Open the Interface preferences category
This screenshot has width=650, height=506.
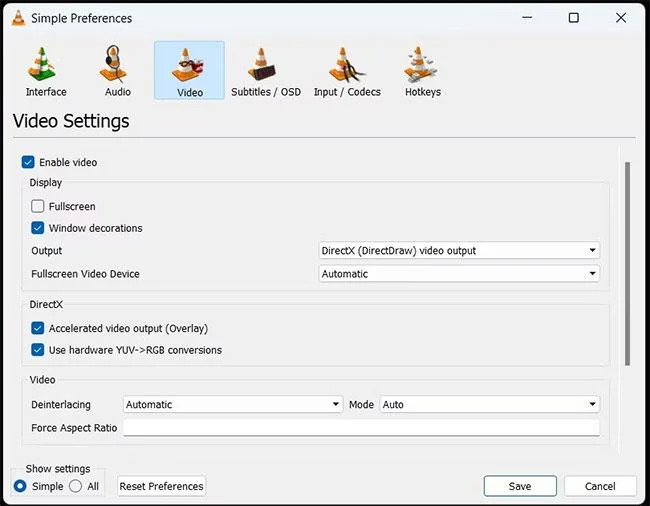(x=46, y=71)
